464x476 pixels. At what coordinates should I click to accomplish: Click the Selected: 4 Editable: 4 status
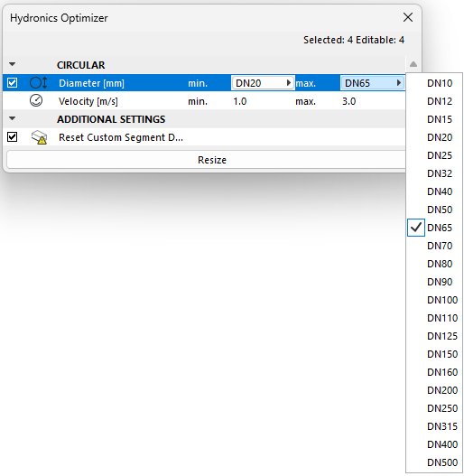click(x=354, y=40)
